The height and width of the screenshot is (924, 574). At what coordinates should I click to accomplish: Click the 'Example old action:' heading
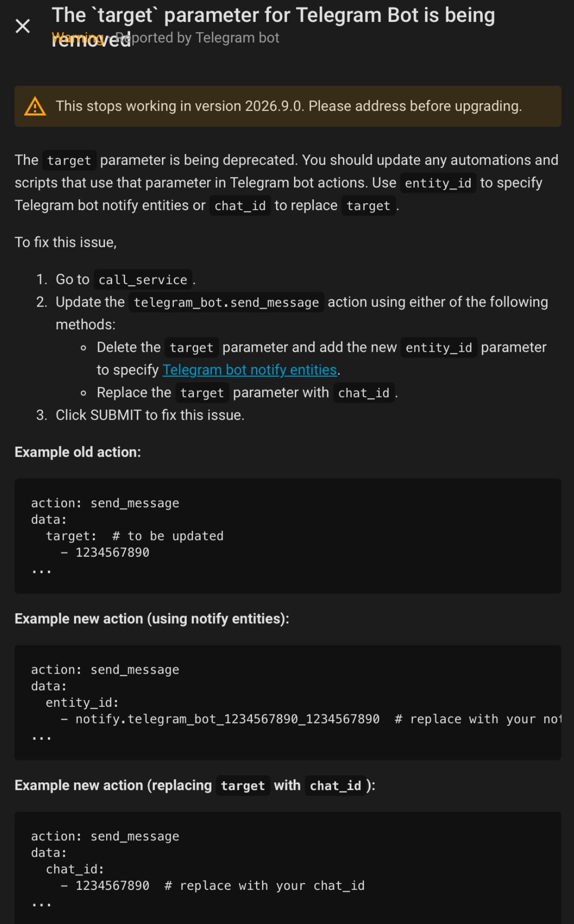78,452
